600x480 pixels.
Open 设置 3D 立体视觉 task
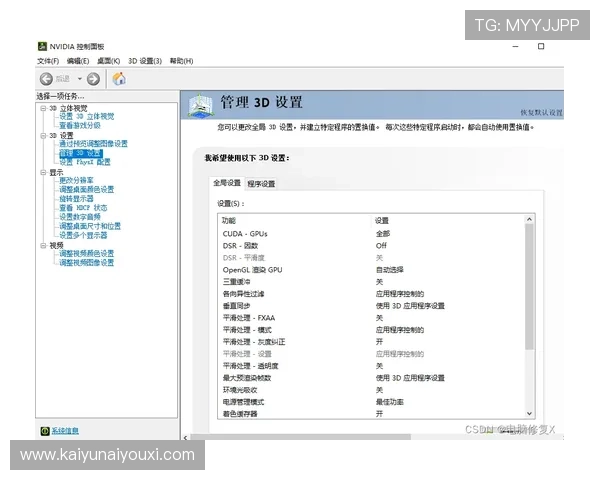(x=86, y=116)
